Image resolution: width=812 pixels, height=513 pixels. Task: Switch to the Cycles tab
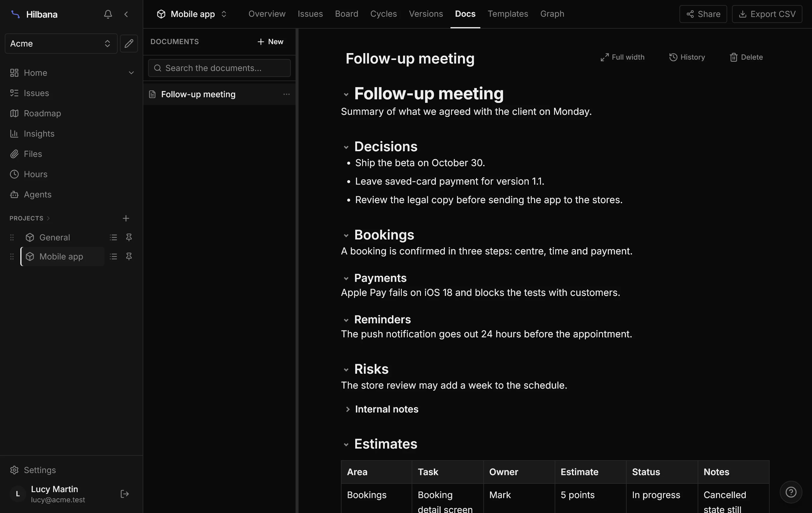pos(383,14)
